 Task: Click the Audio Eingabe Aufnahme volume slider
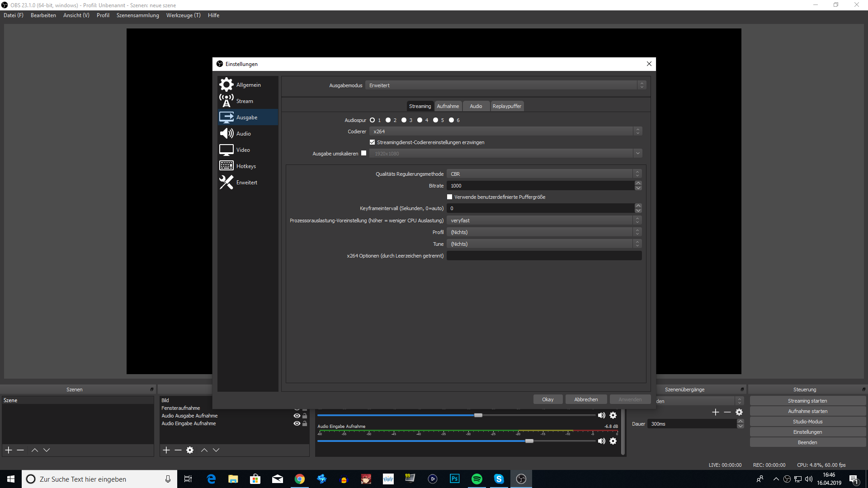click(529, 441)
